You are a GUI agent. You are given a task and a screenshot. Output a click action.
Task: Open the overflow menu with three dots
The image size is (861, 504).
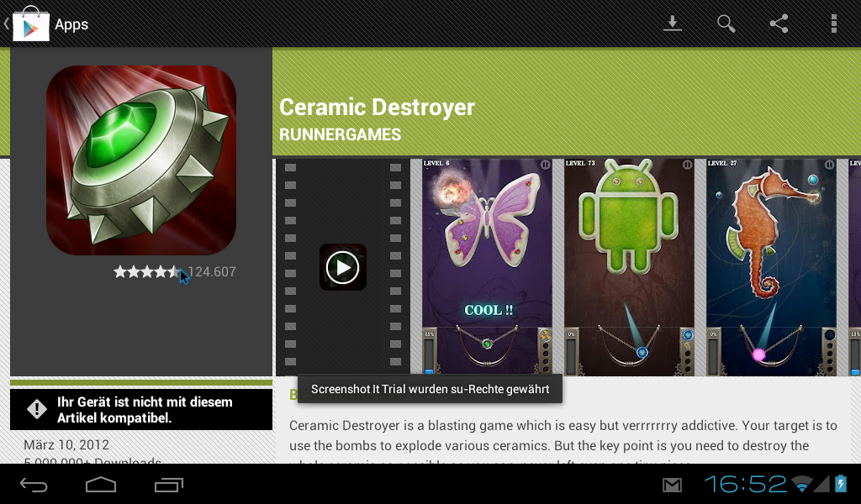(x=833, y=24)
